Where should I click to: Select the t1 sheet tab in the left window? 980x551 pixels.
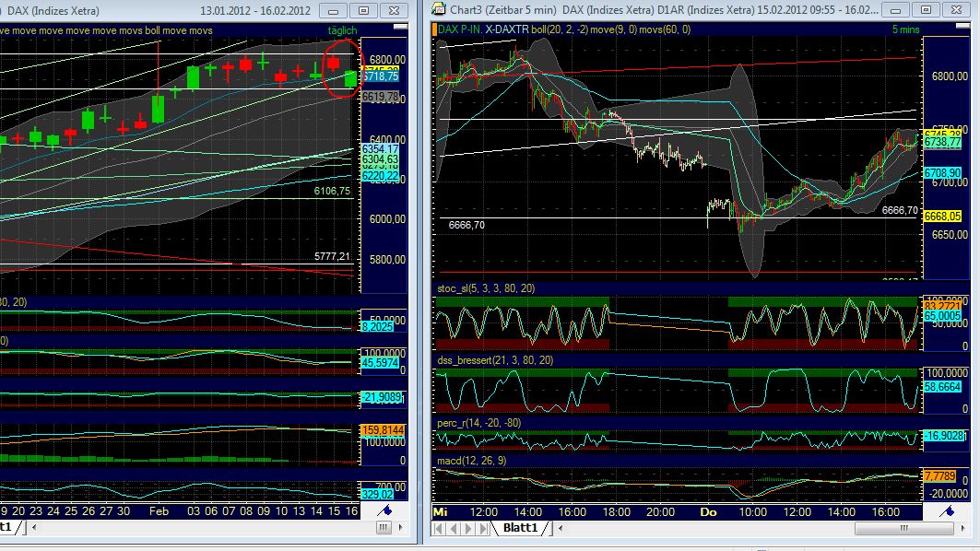[7, 527]
